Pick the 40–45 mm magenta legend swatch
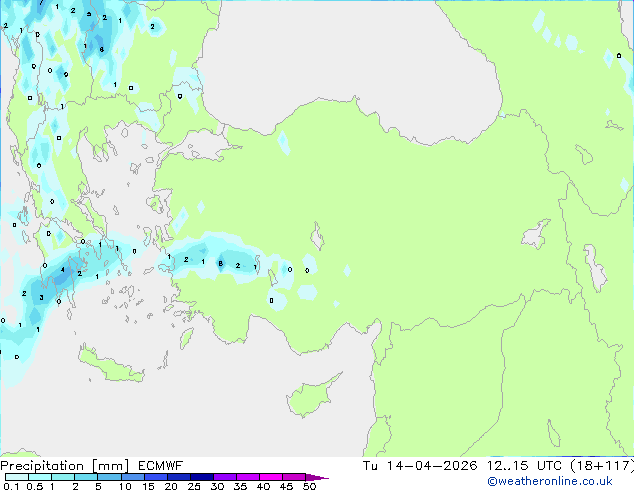Viewport: 634px width, 490px height. coord(271,477)
